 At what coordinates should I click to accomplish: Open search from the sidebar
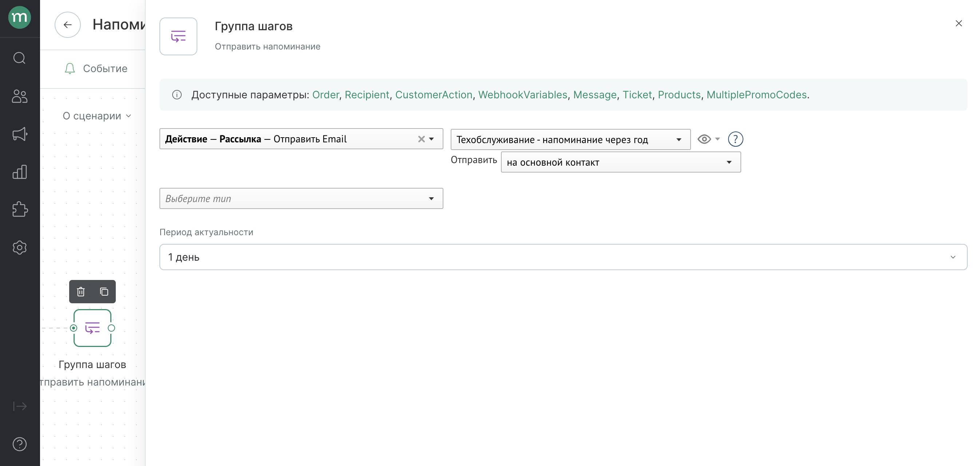tap(19, 58)
